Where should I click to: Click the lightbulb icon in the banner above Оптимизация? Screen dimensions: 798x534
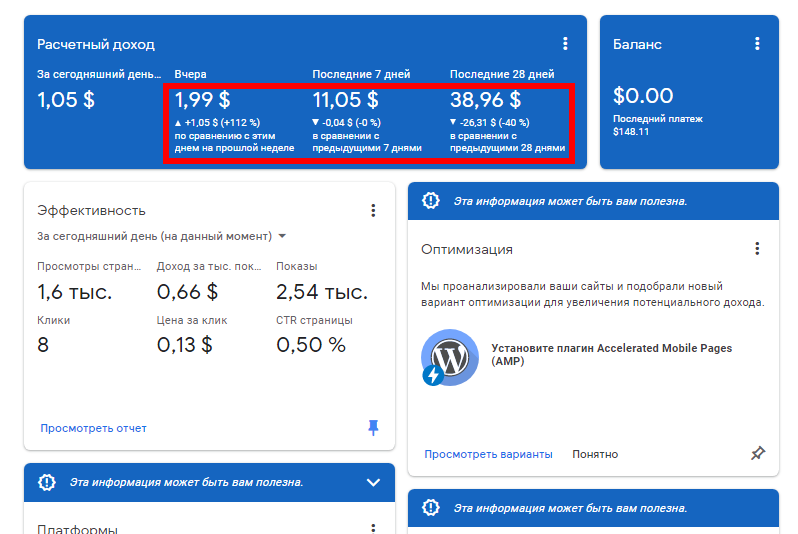pyautogui.click(x=431, y=201)
